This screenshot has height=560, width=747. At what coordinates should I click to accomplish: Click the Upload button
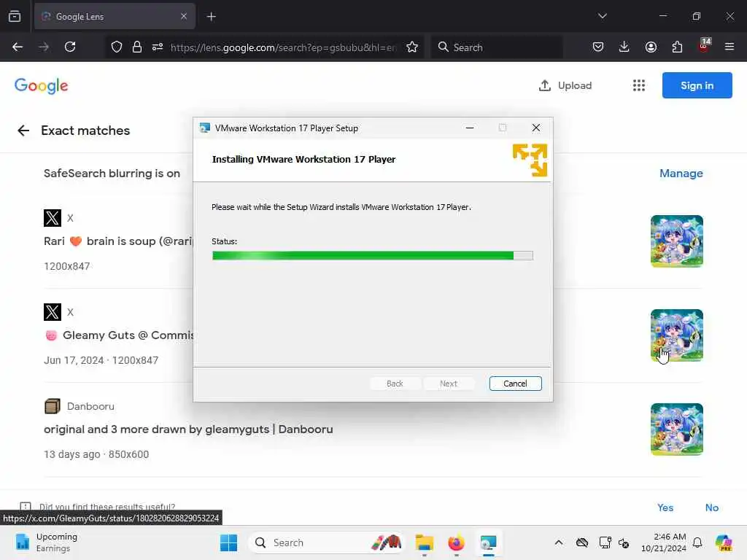coord(565,85)
